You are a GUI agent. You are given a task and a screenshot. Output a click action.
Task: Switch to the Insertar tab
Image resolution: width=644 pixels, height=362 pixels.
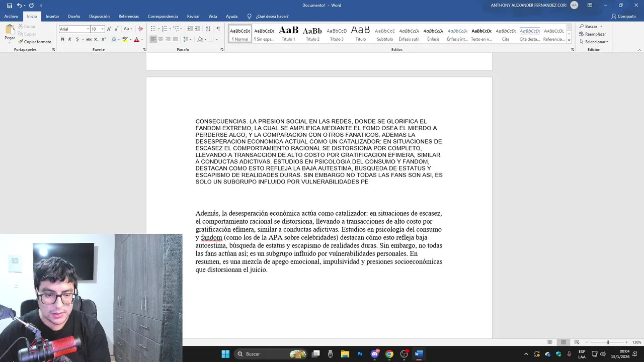(52, 16)
